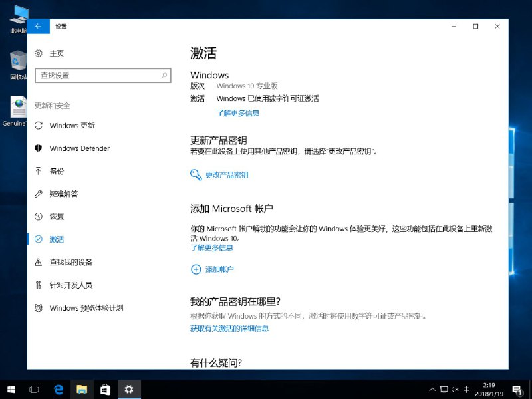Open 获取有关激活的详细信息 link
This screenshot has width=532, height=399.
point(229,328)
